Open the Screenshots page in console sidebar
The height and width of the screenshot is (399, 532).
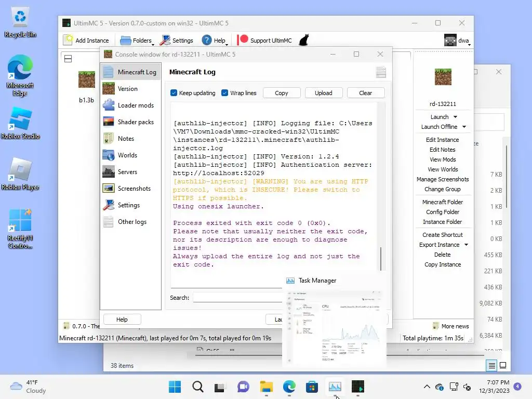(x=131, y=188)
